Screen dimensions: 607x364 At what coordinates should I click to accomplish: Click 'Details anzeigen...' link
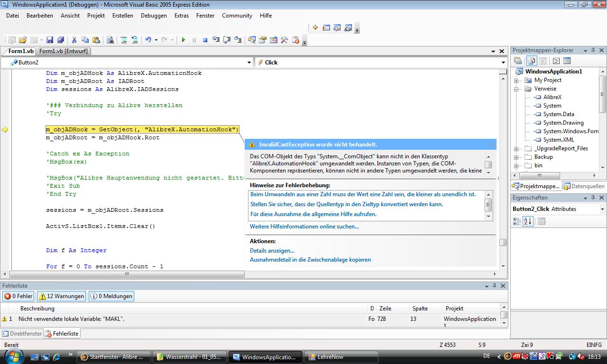[x=272, y=251]
